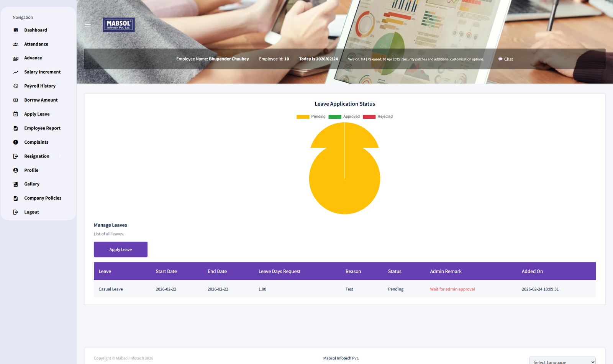613x364 pixels.
Task: Open Employee Report menu item
Action: point(42,128)
